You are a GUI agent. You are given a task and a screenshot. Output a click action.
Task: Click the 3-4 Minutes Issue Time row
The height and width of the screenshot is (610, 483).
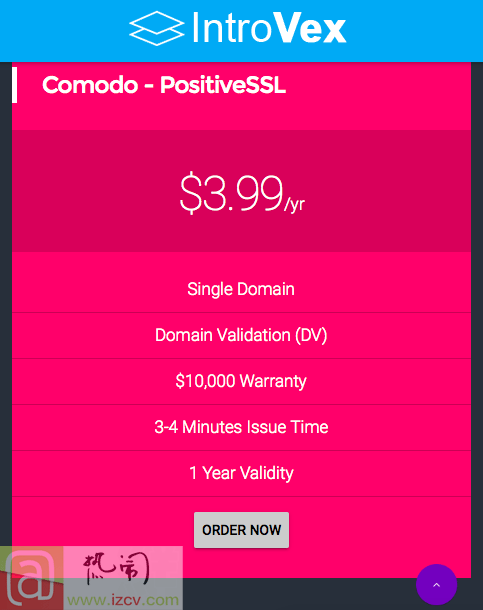pyautogui.click(x=241, y=427)
